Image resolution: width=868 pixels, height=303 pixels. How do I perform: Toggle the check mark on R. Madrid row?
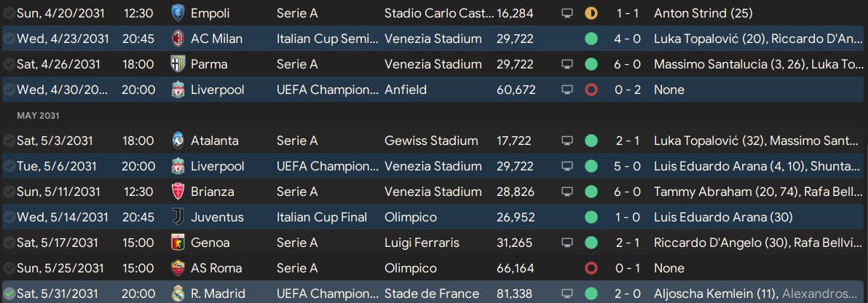pos(9,294)
